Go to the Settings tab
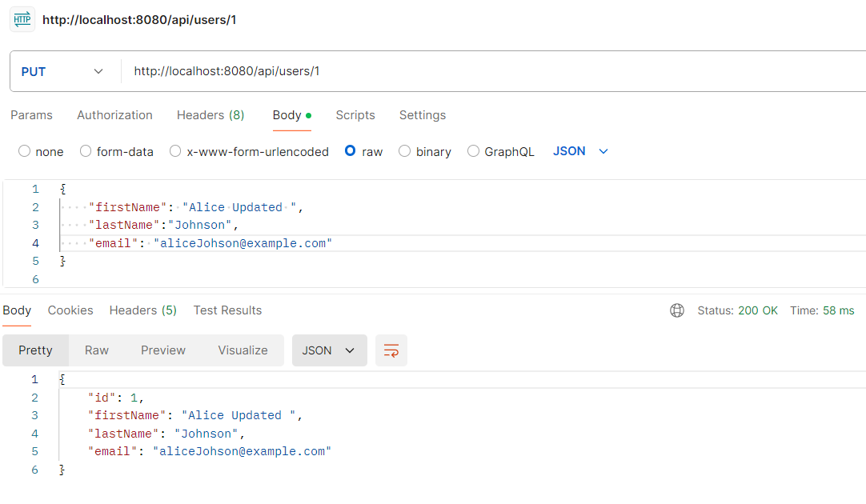The image size is (866, 504). (x=423, y=115)
